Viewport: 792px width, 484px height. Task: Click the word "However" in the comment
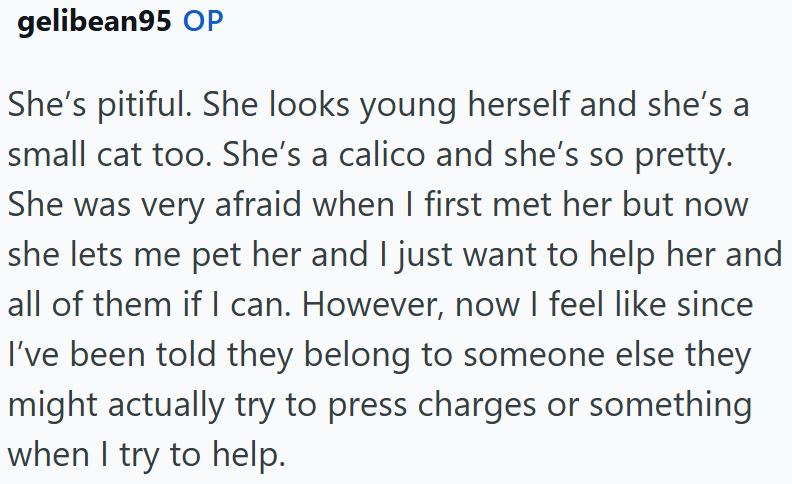coord(369,305)
